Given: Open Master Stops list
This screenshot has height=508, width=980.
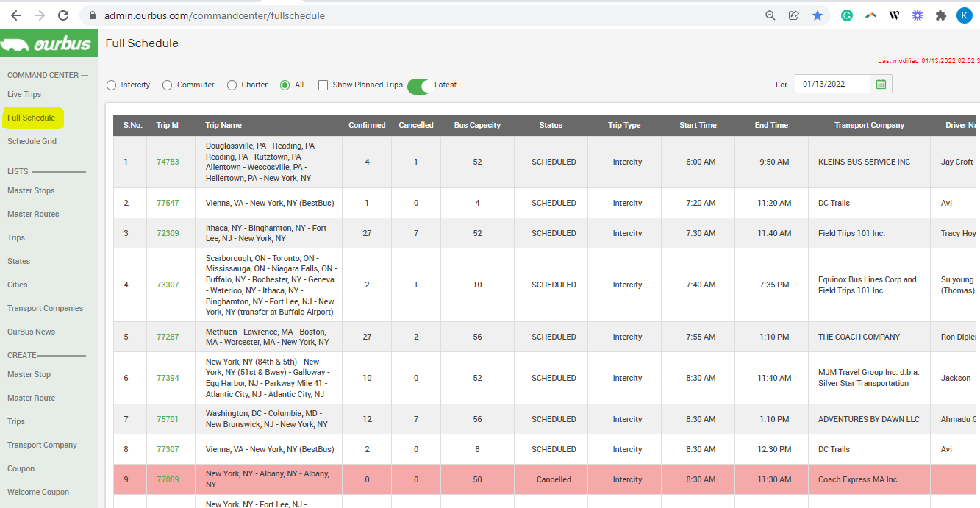Looking at the screenshot, I should (x=31, y=190).
